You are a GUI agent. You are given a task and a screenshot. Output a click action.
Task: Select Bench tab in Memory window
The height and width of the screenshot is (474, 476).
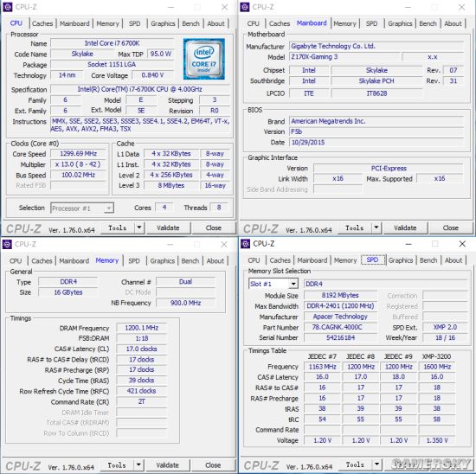[x=190, y=260]
